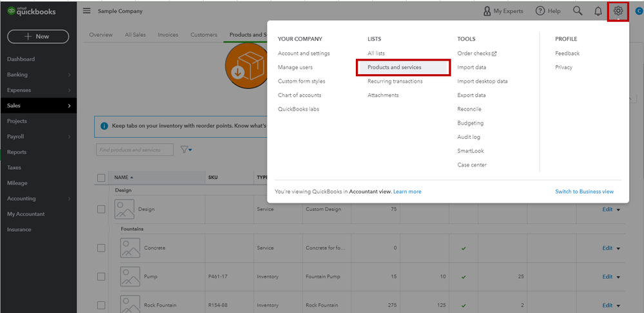Click the orange inventory box graphic
This screenshot has height=313, width=644.
pos(246,65)
